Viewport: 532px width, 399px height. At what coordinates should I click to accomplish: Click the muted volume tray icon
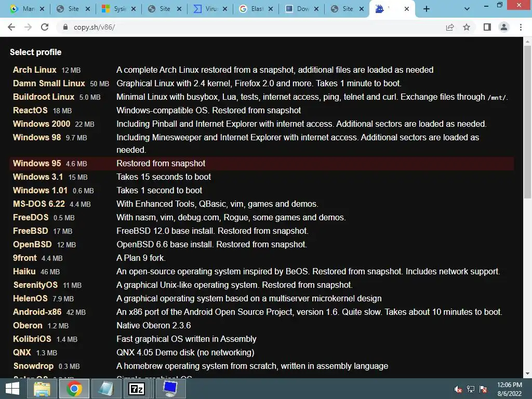click(458, 389)
